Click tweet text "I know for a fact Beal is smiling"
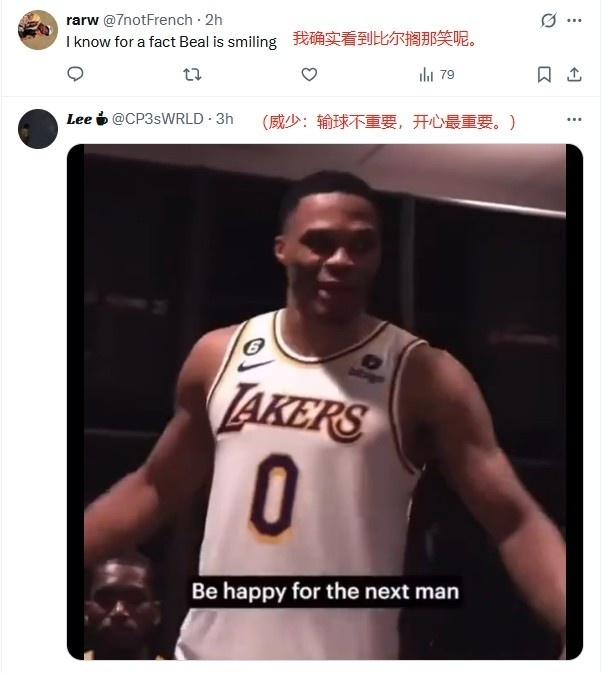 (171, 42)
